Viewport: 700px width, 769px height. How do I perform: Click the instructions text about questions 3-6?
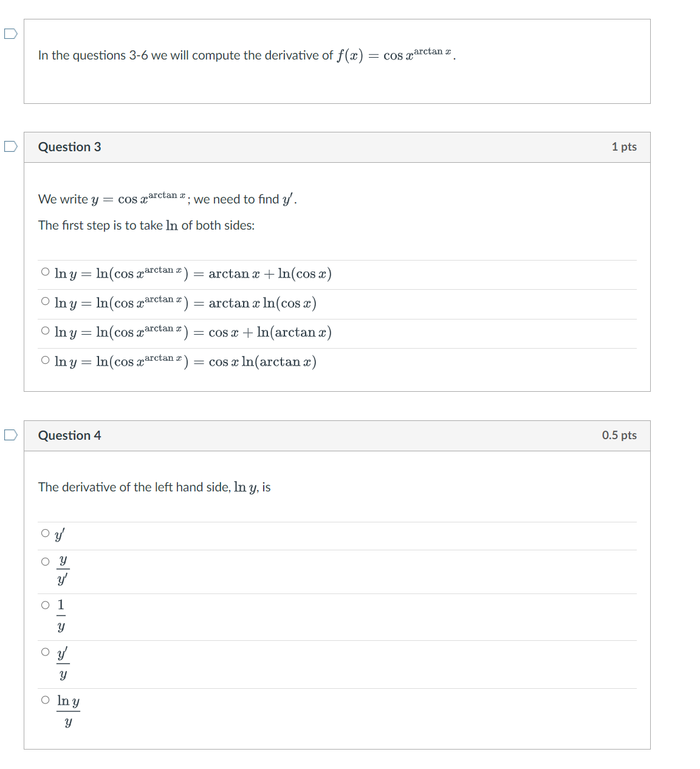tap(182, 55)
